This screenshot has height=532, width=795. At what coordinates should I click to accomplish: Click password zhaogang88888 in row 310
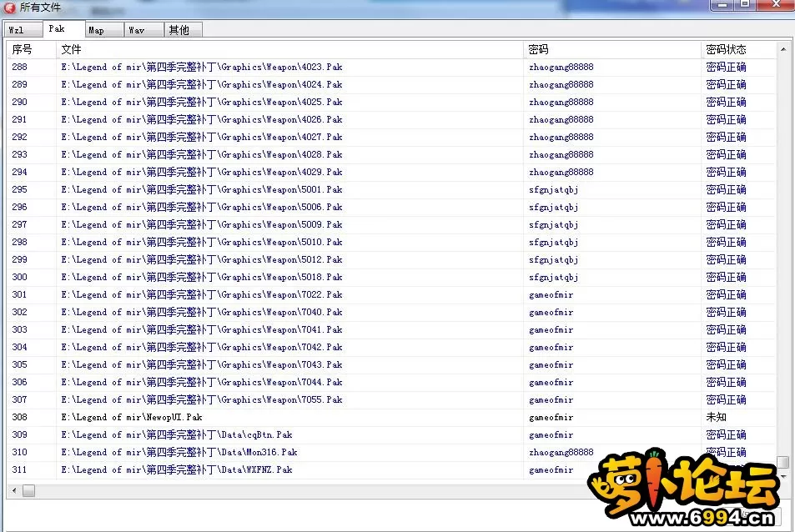(x=561, y=452)
